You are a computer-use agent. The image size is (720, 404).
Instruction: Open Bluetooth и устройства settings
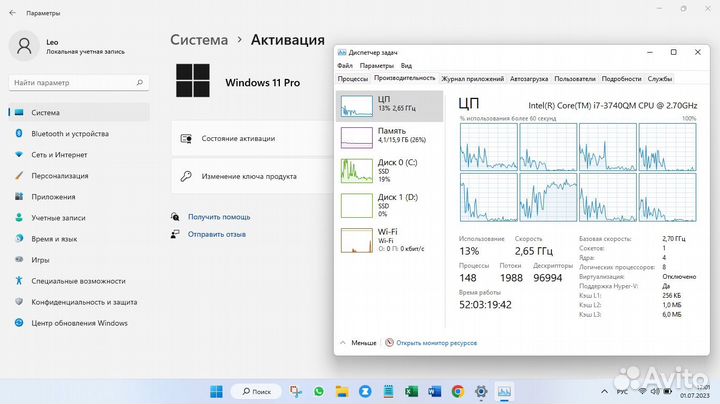[x=79, y=134]
